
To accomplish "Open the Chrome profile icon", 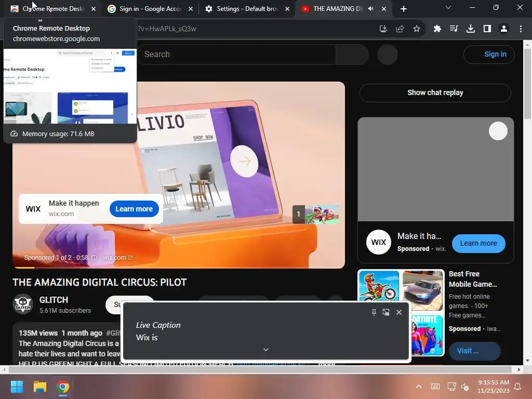I will (x=504, y=29).
